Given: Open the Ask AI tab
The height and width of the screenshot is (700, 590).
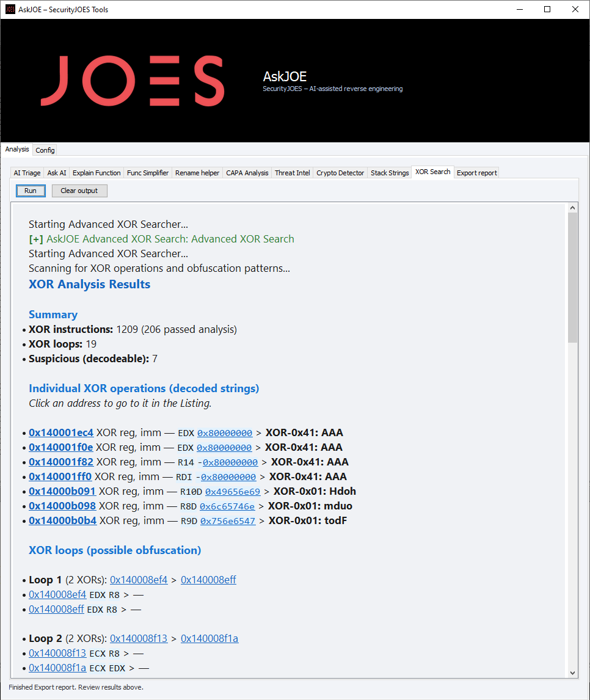Looking at the screenshot, I should click(x=57, y=173).
